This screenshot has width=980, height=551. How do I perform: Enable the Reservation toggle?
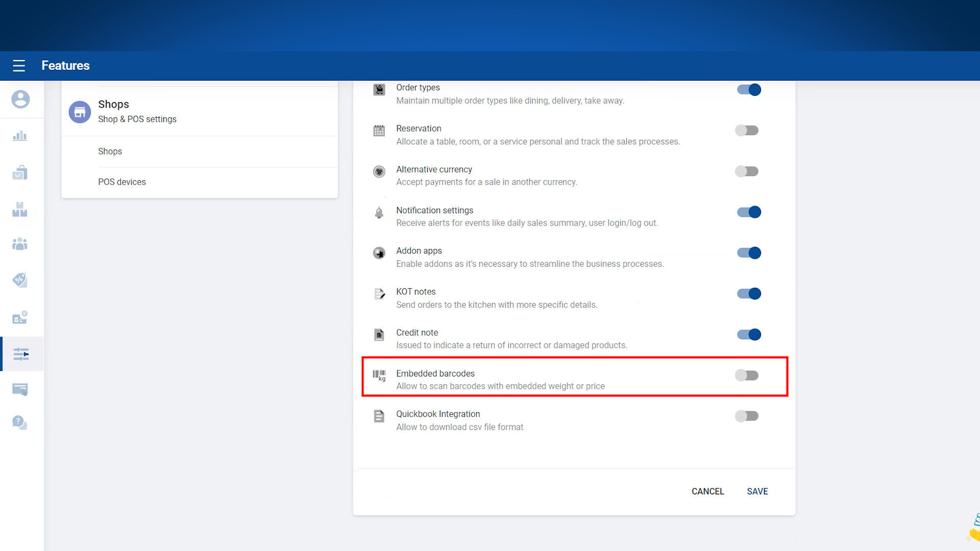click(747, 131)
